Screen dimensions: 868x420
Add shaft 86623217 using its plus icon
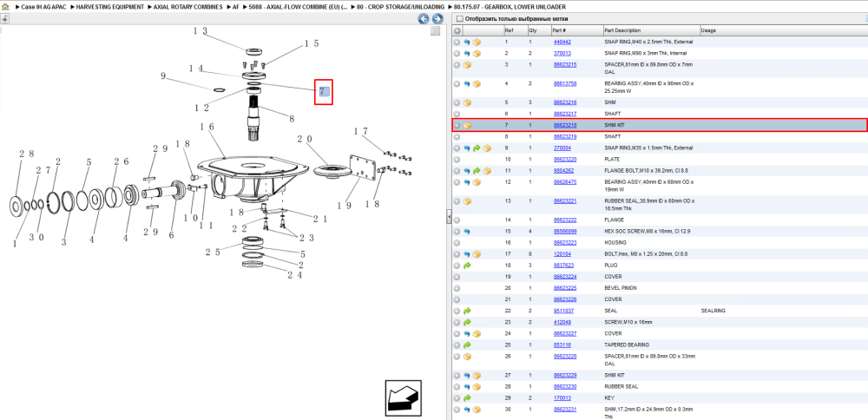tap(457, 114)
